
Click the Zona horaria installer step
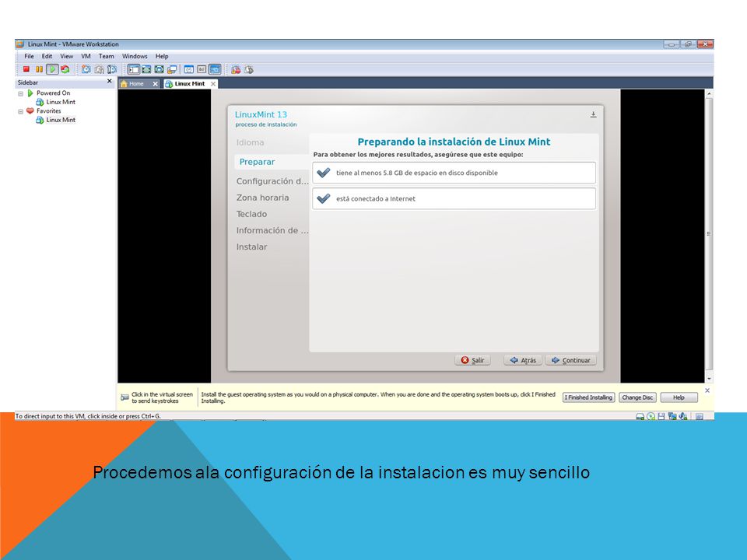[x=262, y=198]
